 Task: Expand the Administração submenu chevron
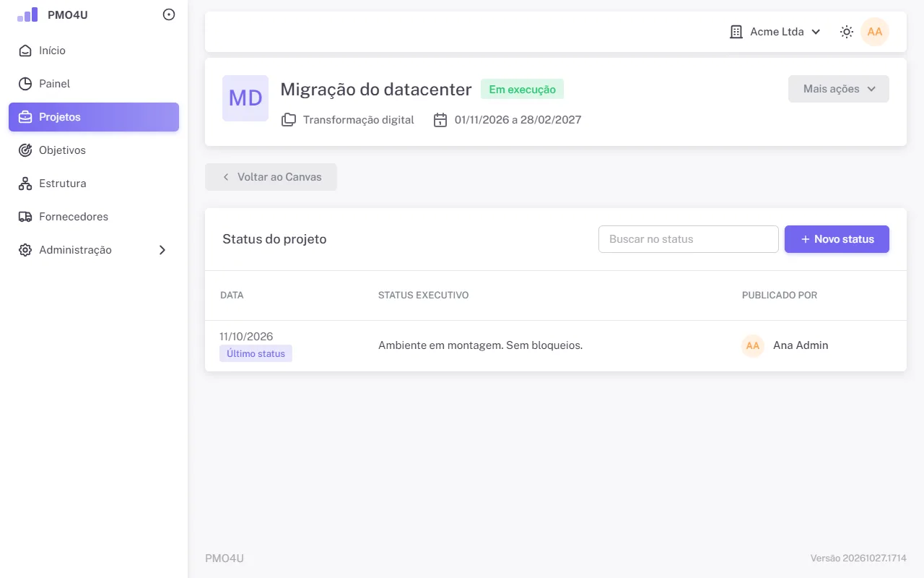162,250
